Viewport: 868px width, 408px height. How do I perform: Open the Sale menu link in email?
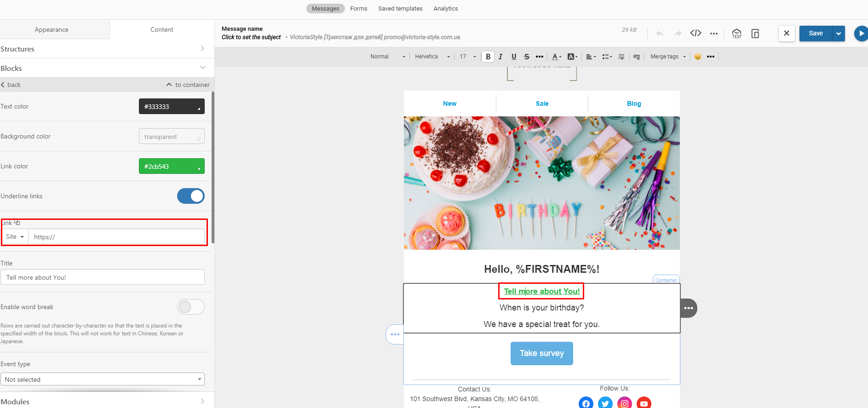[x=542, y=103]
